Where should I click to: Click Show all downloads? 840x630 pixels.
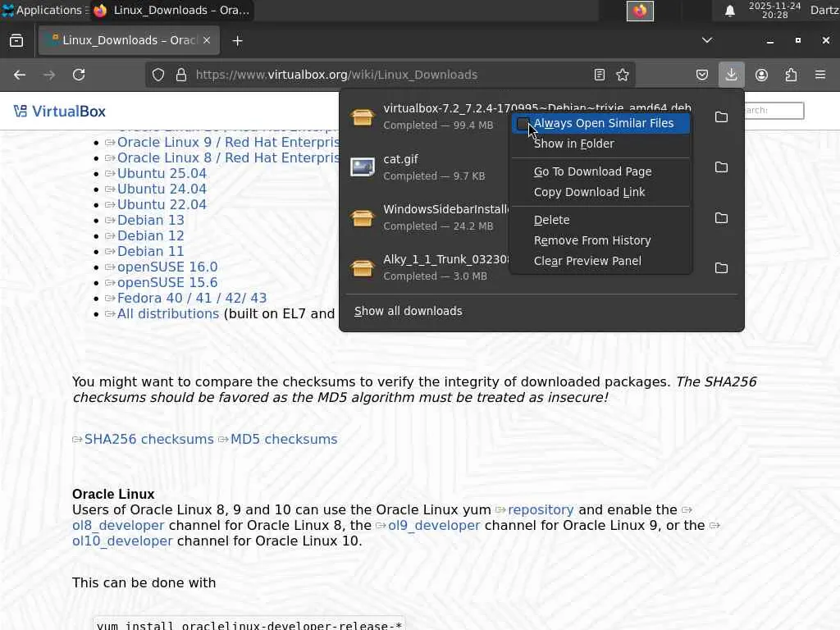tap(409, 311)
